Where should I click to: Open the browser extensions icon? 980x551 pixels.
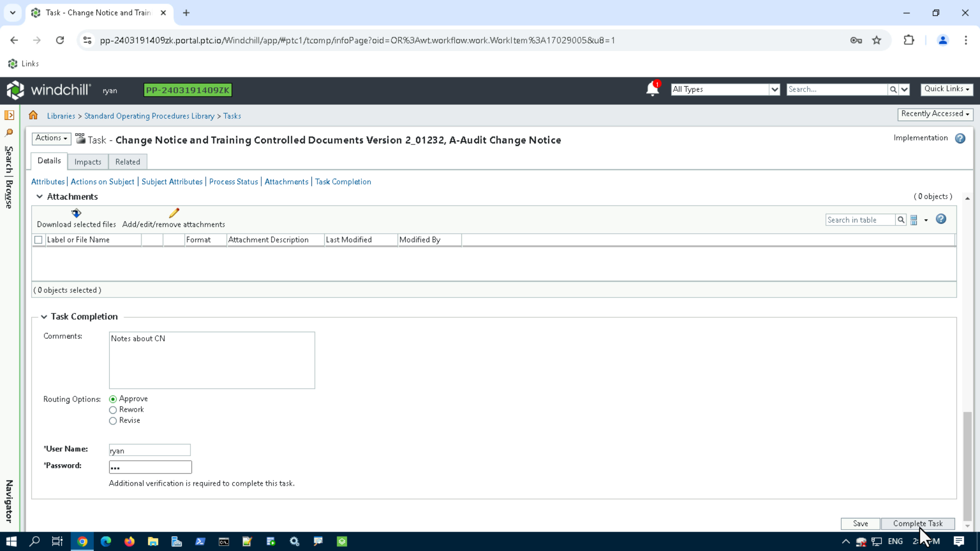(909, 40)
